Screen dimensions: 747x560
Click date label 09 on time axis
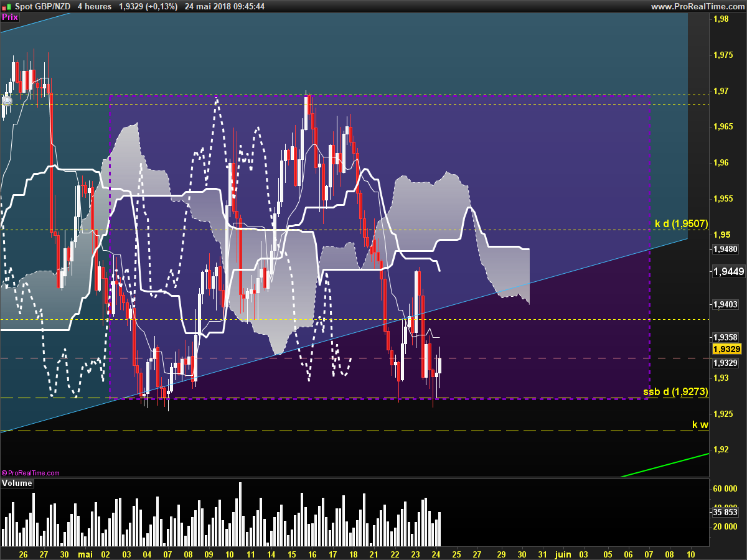[209, 553]
